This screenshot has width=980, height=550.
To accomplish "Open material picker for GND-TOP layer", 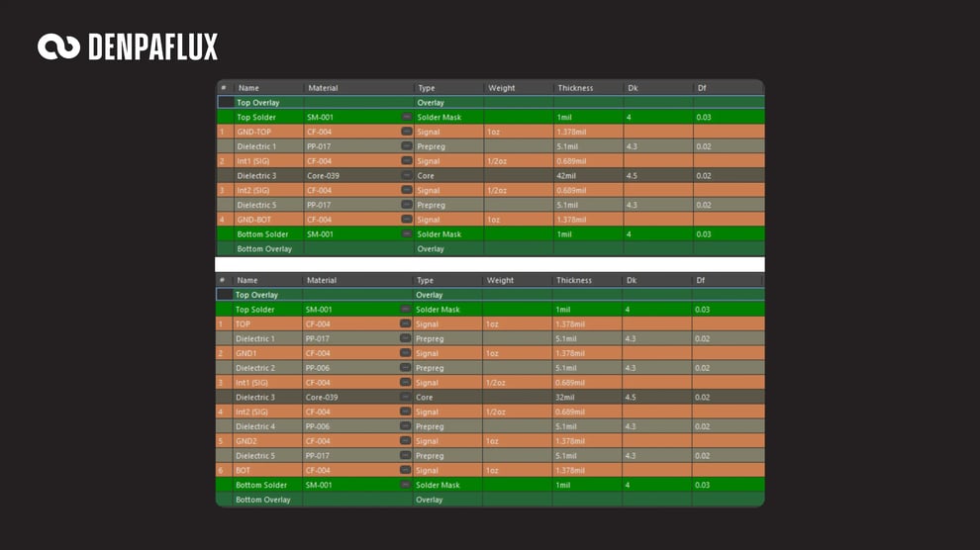I will click(406, 132).
